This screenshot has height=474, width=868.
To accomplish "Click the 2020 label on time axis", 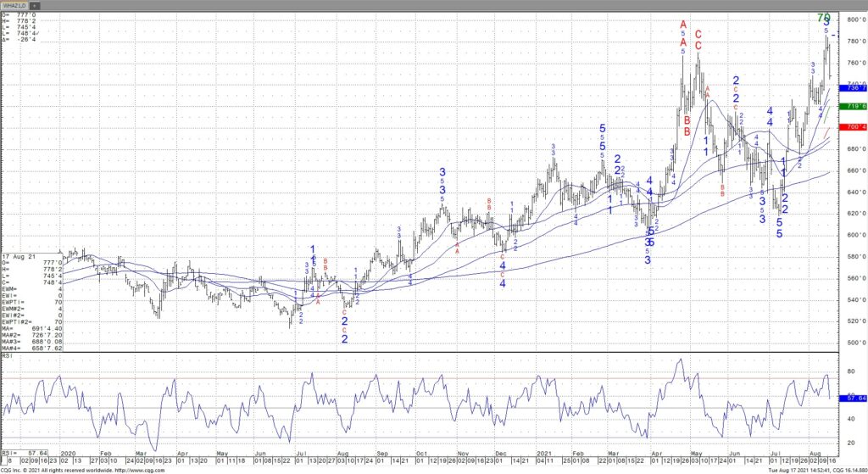I will pos(68,454).
